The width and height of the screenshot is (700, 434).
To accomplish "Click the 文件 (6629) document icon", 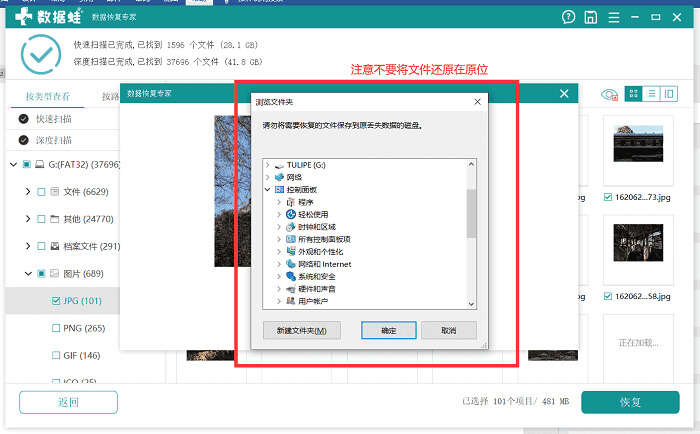I will [54, 192].
